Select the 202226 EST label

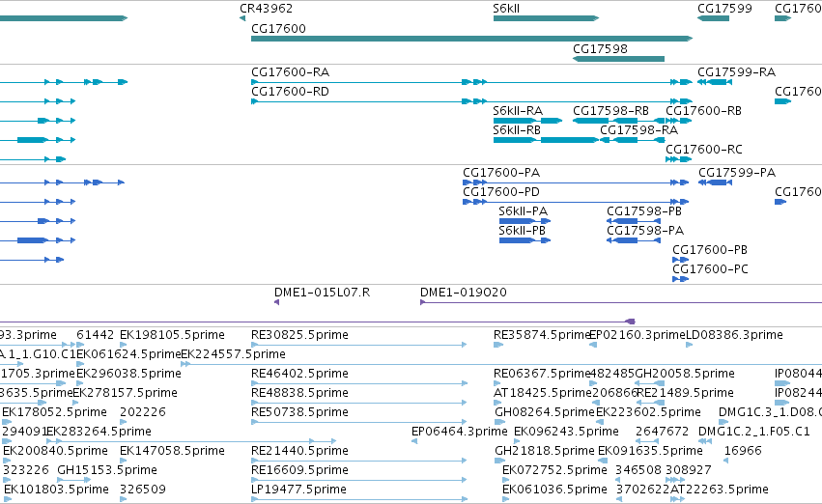[x=143, y=412]
